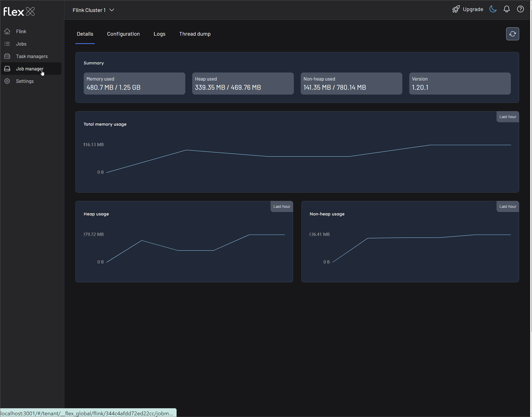Viewport: 532px width, 417px height.
Task: Click the Settings gear icon
Action: tap(7, 81)
